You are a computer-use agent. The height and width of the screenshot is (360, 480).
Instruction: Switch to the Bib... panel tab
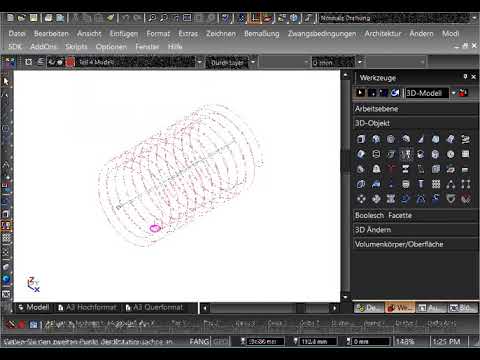(462, 308)
